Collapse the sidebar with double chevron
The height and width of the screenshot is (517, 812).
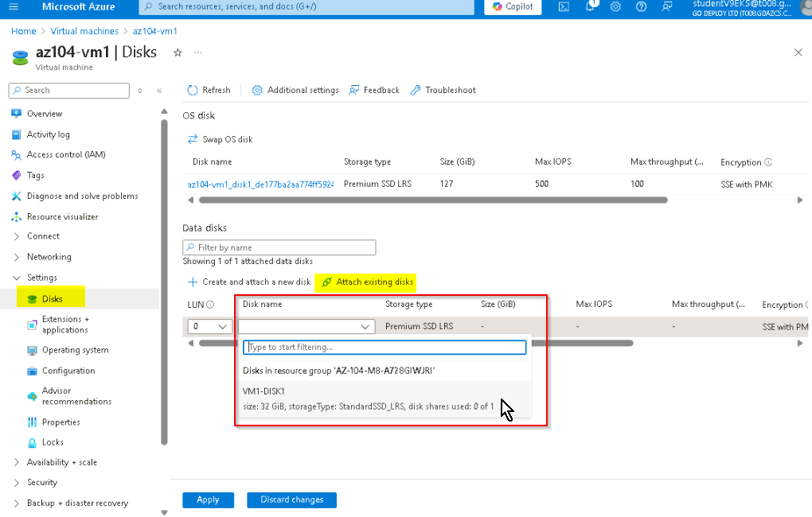coord(159,91)
